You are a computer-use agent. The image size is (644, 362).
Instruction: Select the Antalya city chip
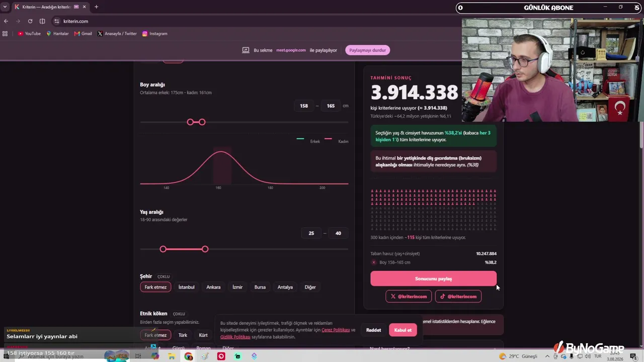[285, 287]
